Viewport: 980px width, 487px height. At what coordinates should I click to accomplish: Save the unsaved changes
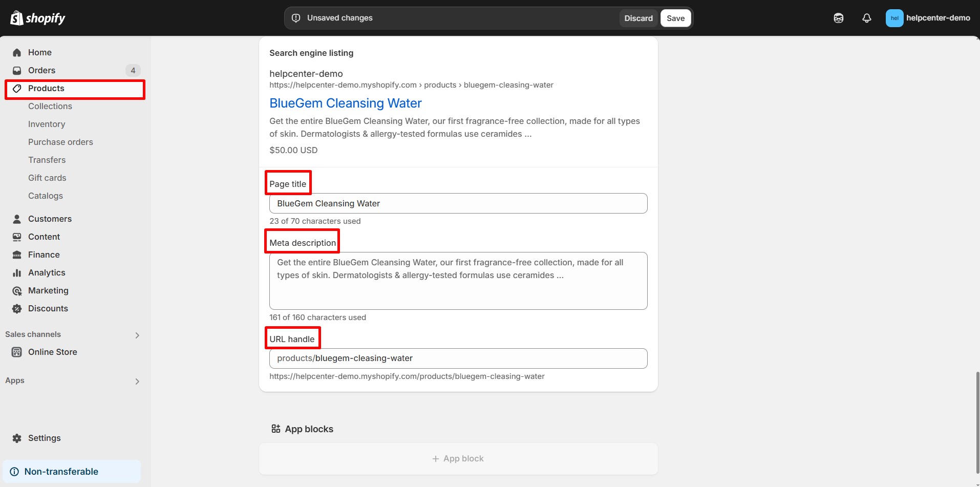click(675, 18)
